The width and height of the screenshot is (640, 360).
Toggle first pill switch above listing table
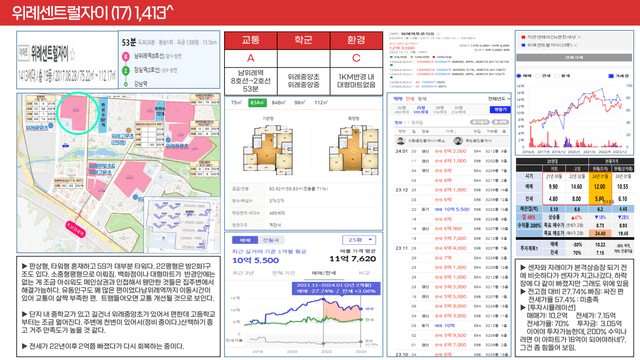click(479, 122)
